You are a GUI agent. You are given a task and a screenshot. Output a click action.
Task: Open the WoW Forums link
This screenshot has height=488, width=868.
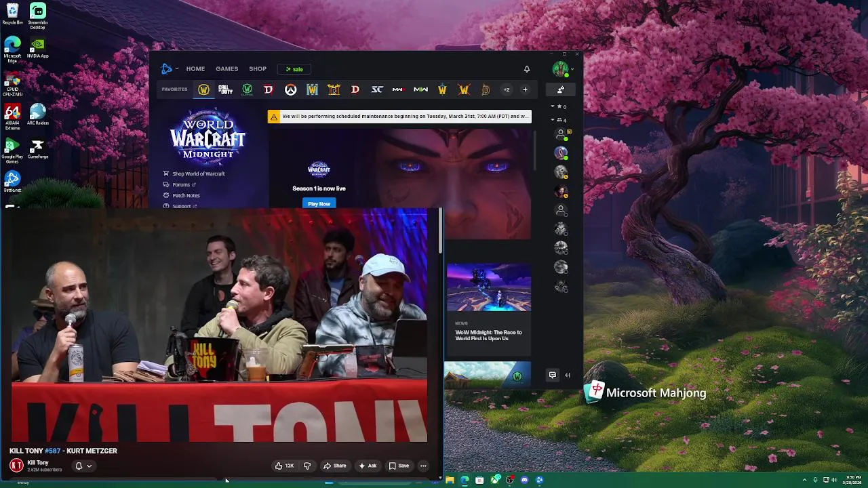180,184
